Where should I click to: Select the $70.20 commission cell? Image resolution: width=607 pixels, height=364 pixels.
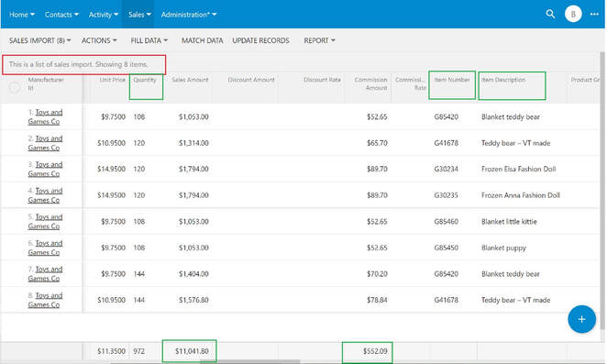[377, 274]
